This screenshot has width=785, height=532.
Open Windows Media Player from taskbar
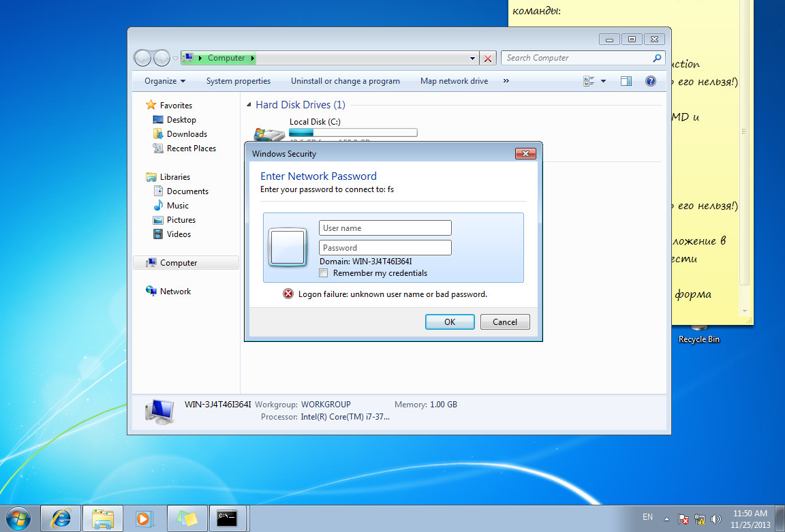point(143,518)
